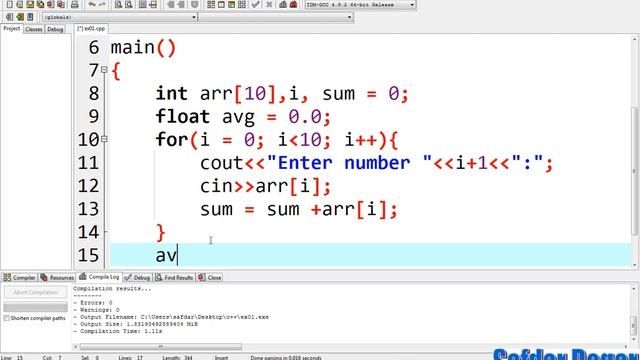Click the Close tab of bottom panel
The image size is (640, 360).
210,278
